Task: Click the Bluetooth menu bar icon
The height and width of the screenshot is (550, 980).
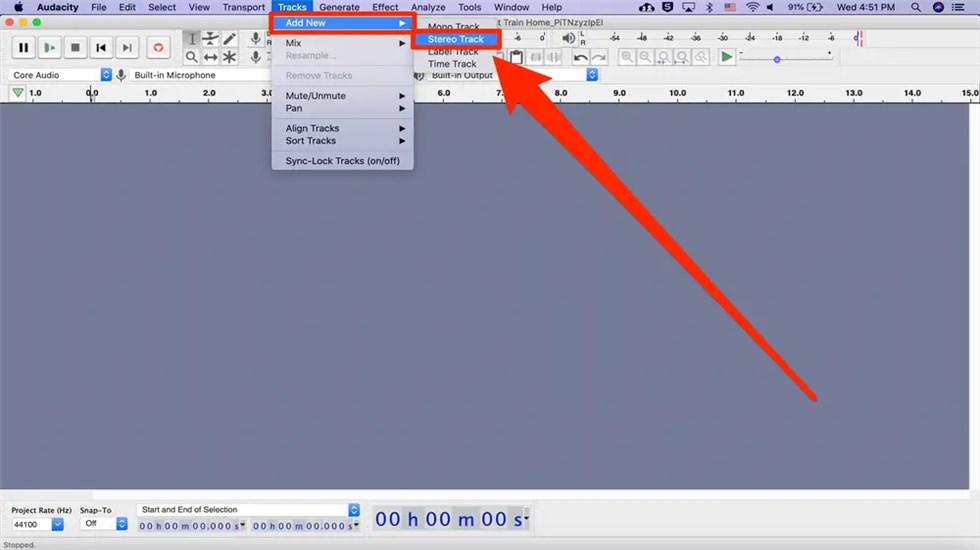Action: (x=709, y=8)
